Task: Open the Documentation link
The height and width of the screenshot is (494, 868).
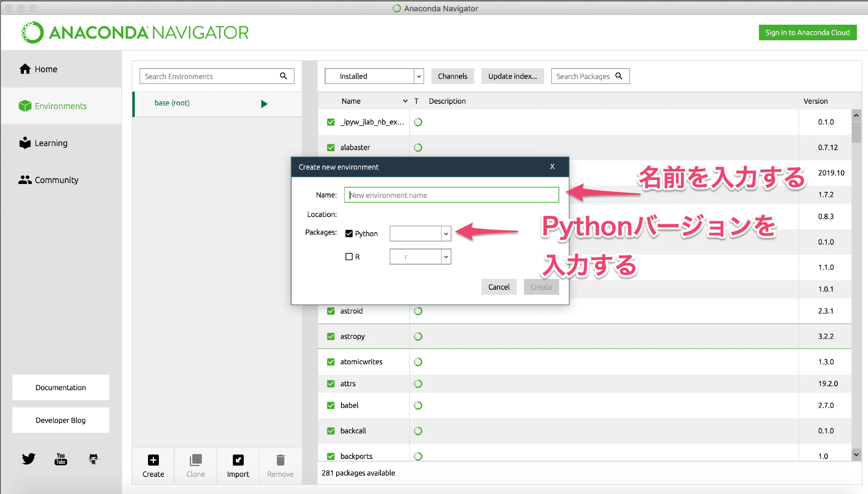Action: point(61,387)
